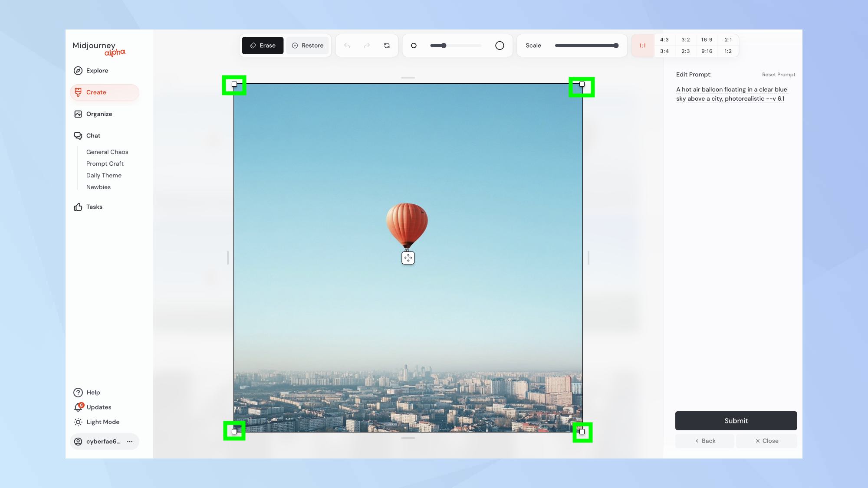The height and width of the screenshot is (488, 868).
Task: Select the circular brush size icon
Action: tap(499, 45)
